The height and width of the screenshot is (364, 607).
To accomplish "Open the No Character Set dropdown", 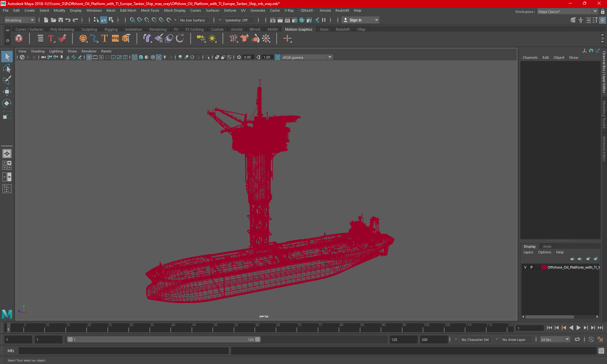I will click(475, 340).
